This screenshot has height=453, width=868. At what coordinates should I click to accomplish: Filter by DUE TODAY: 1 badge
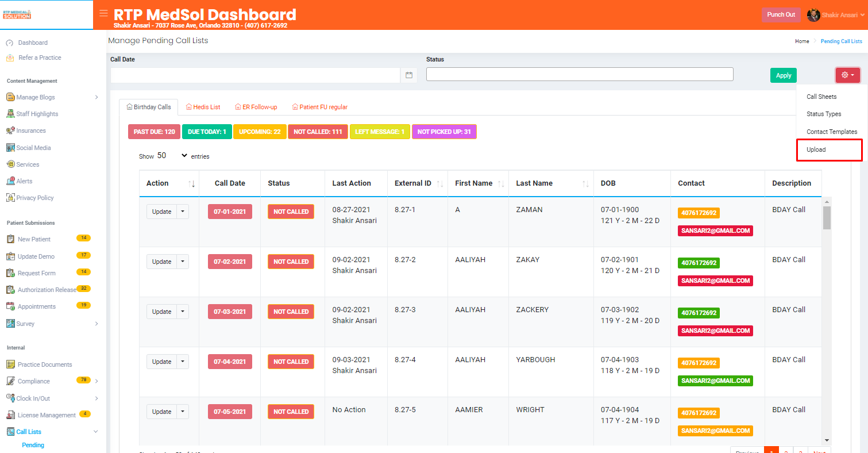(207, 132)
